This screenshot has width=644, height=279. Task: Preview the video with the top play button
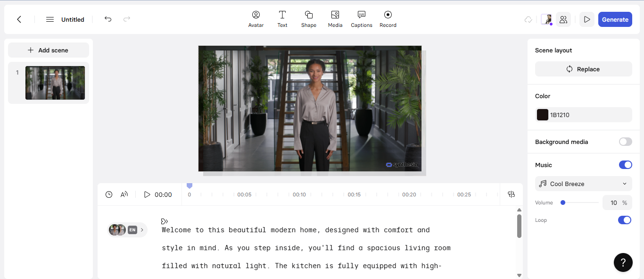pos(587,19)
